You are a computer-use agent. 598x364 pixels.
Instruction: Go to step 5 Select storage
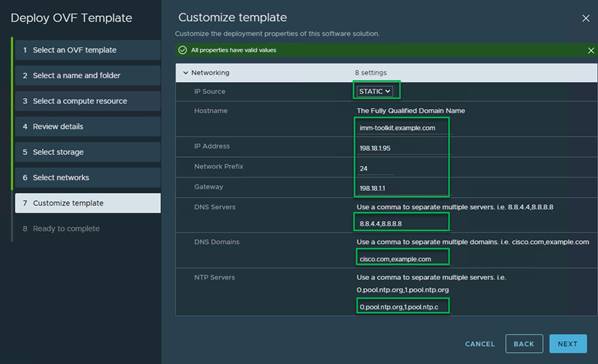[87, 152]
